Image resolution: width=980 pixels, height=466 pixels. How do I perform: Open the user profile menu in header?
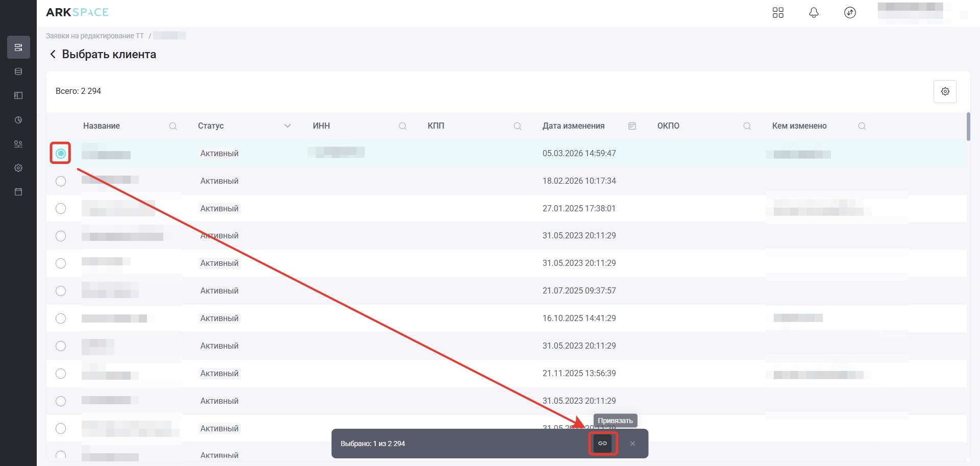pyautogui.click(x=914, y=13)
